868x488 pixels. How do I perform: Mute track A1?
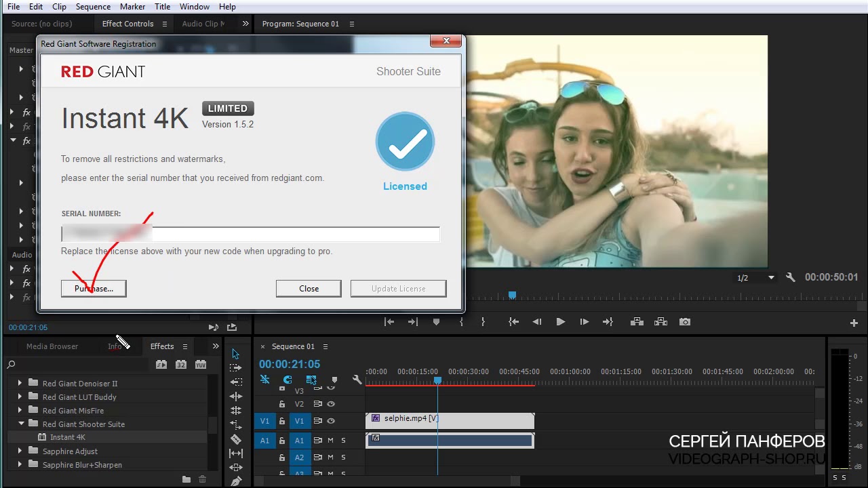pyautogui.click(x=330, y=441)
